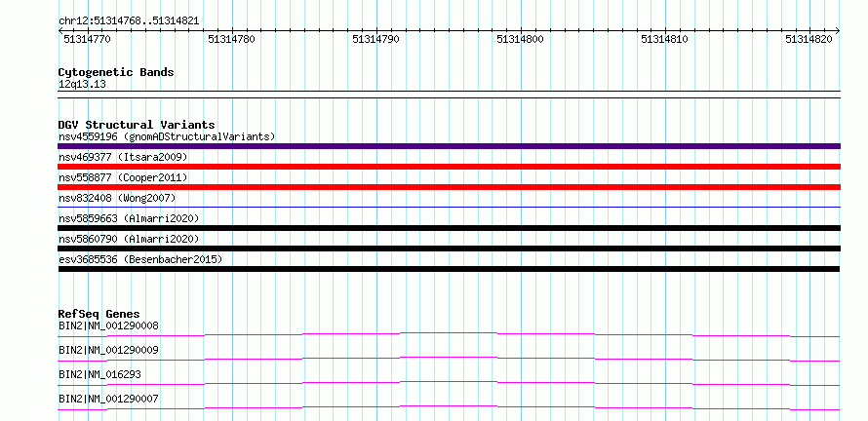Open nsv4559196 gnomADStructuralVariants label
The width and height of the screenshot is (868, 421).
coord(167,136)
